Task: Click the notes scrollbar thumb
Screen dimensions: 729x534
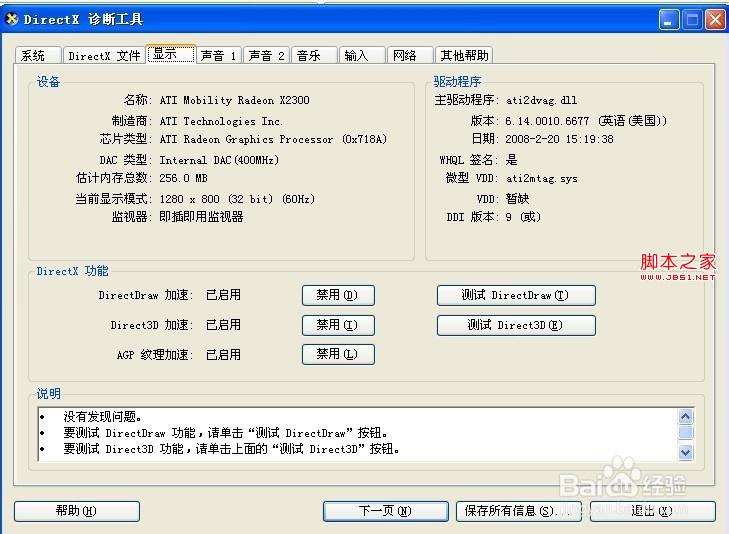Action: pos(686,433)
